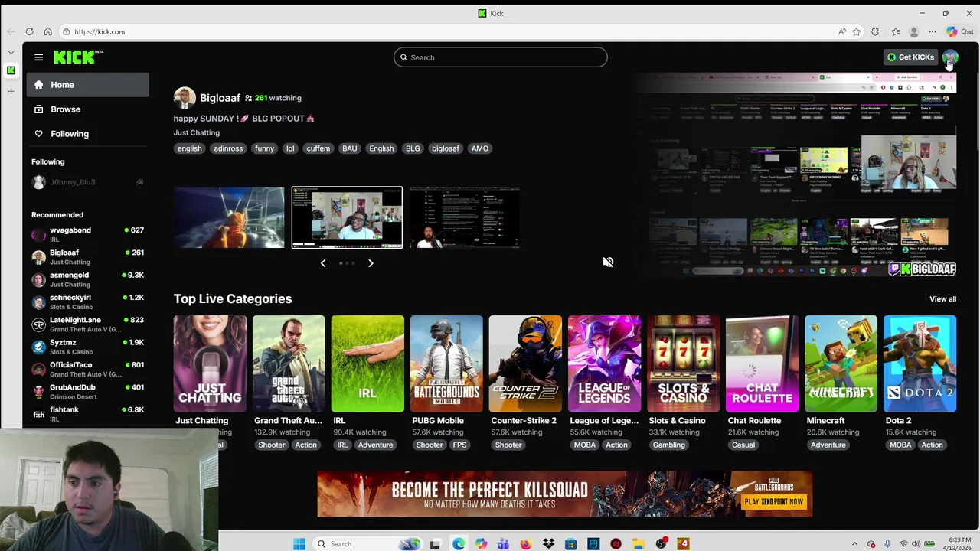Open Following in sidebar
This screenshot has width=980, height=551.
(88, 134)
